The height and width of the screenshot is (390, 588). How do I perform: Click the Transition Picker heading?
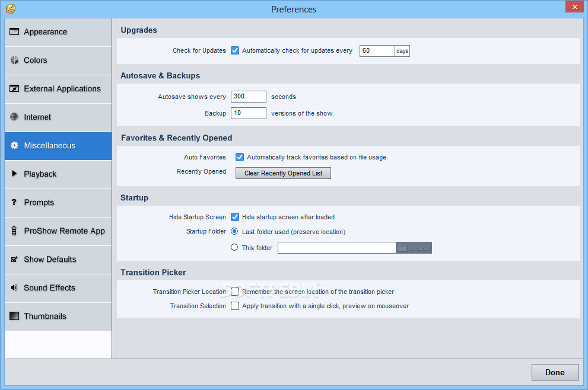tap(153, 273)
